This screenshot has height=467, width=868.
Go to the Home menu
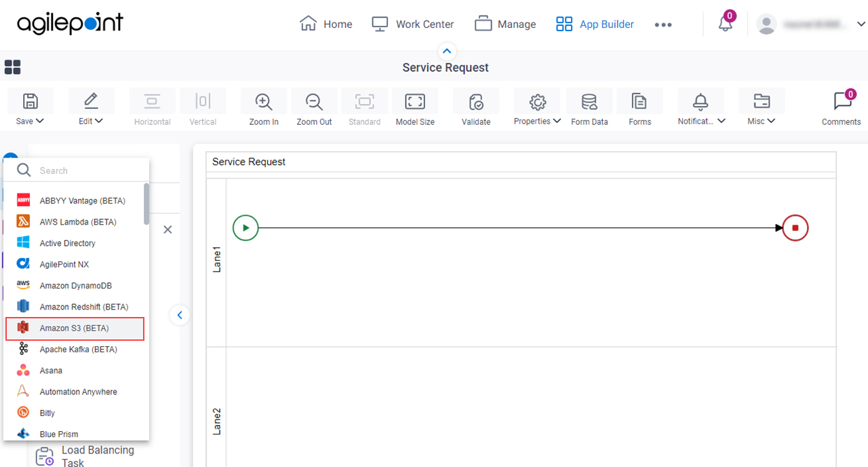pos(326,24)
